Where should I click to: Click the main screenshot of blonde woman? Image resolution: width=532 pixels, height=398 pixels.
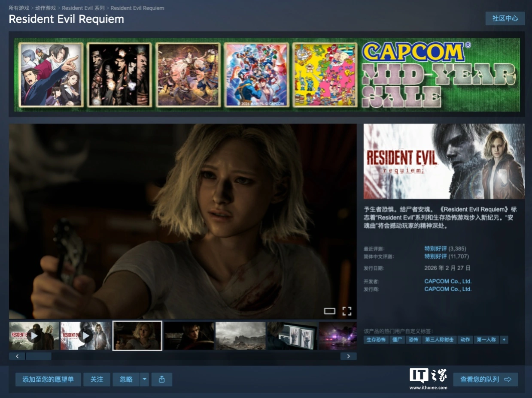tap(183, 221)
